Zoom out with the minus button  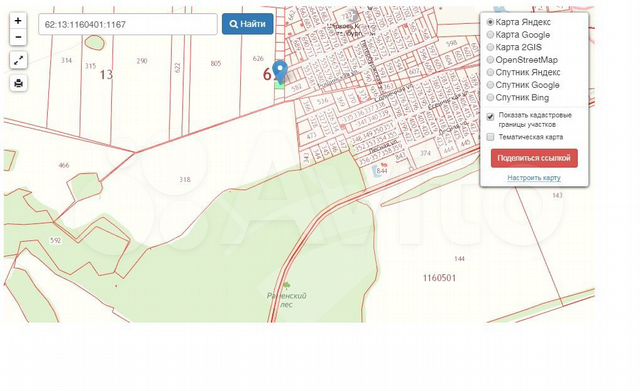pos(18,37)
